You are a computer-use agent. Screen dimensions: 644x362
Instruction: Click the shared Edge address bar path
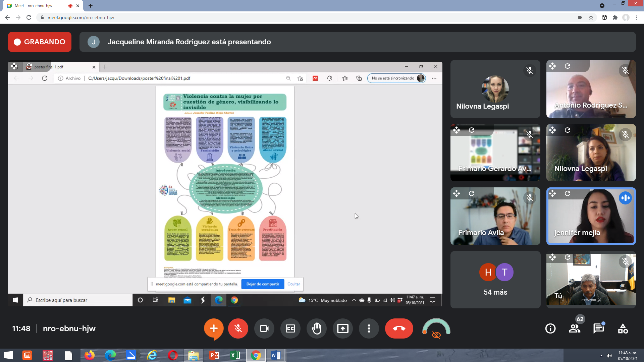[139, 78]
